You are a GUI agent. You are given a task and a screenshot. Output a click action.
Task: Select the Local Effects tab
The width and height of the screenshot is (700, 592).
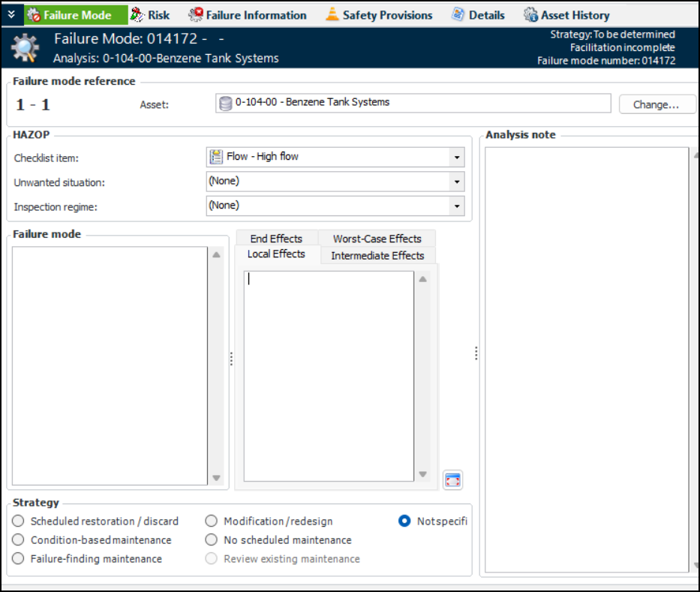276,254
